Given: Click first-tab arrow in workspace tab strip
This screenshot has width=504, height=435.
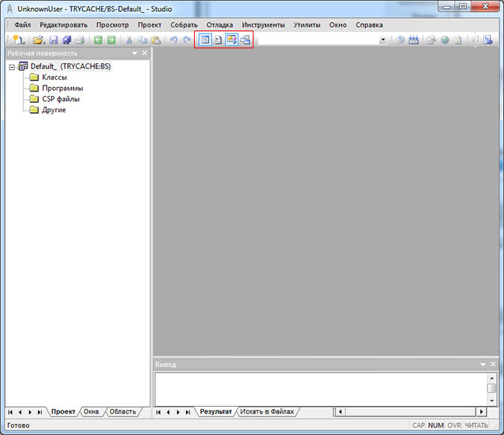Looking at the screenshot, I should click(x=10, y=412).
